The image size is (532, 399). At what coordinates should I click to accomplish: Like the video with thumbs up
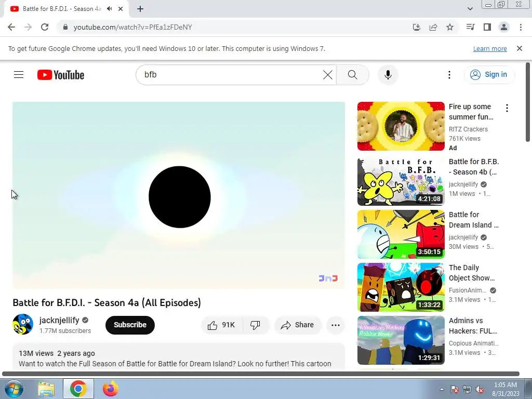222,325
